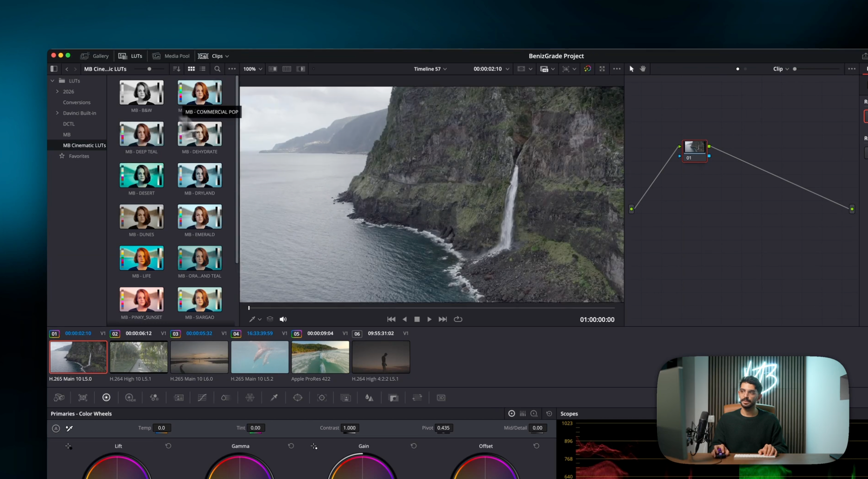Collapse the LUTs root folder
The width and height of the screenshot is (868, 479).
click(52, 81)
